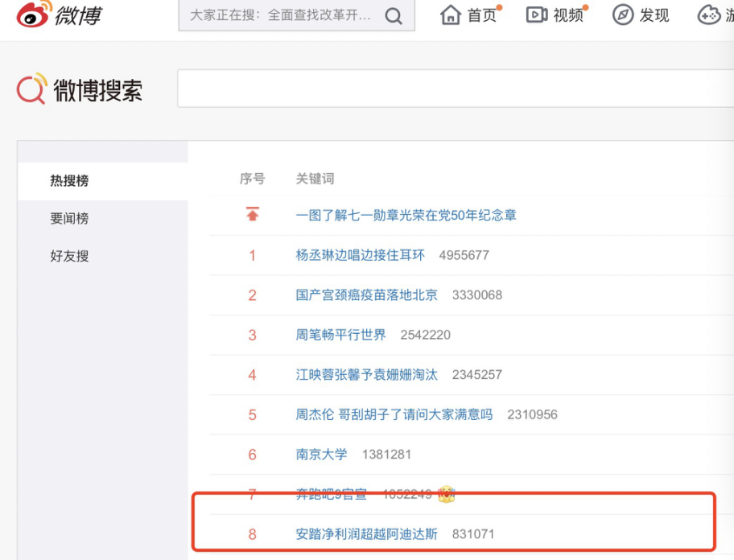Click the 微博搜索 title text

click(x=98, y=90)
